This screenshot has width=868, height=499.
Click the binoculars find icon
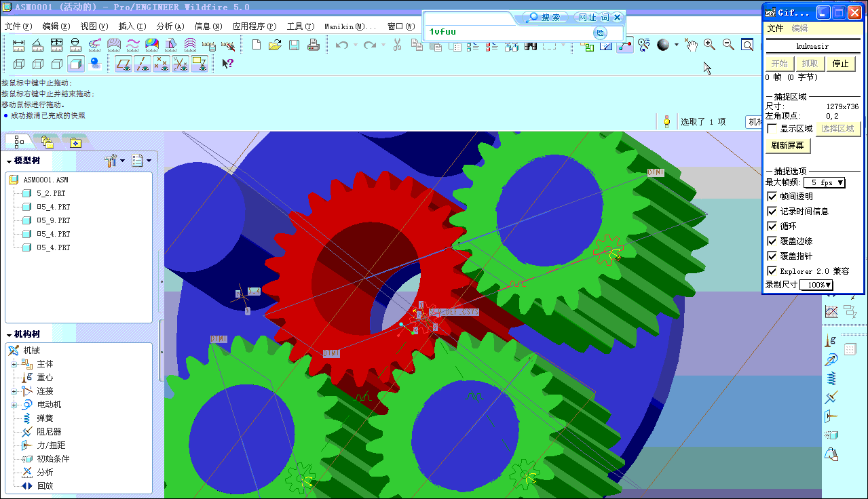click(531, 45)
